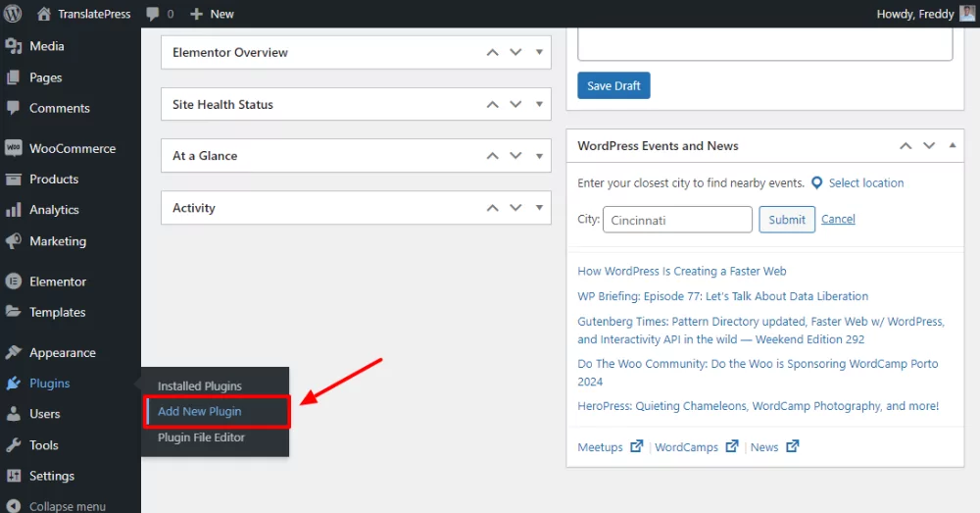The height and width of the screenshot is (513, 980).
Task: Move Elementor Overview widget up
Action: [493, 53]
